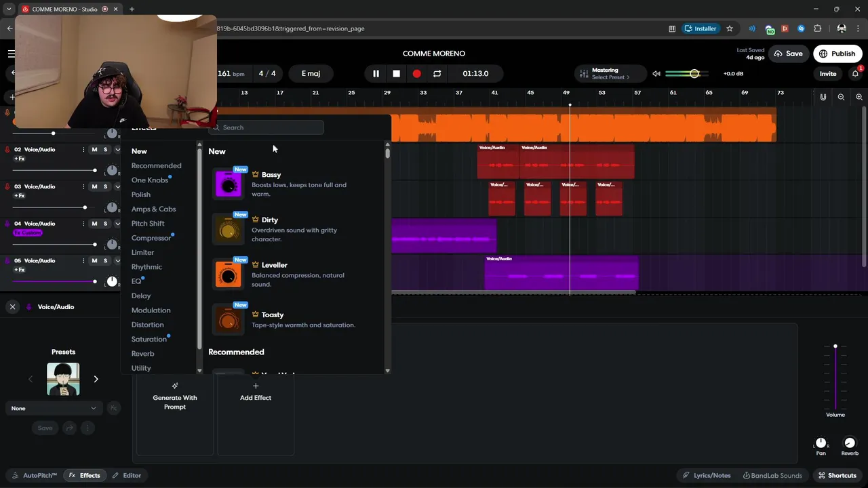Select the Compressor effects category
The height and width of the screenshot is (488, 868).
tap(151, 238)
